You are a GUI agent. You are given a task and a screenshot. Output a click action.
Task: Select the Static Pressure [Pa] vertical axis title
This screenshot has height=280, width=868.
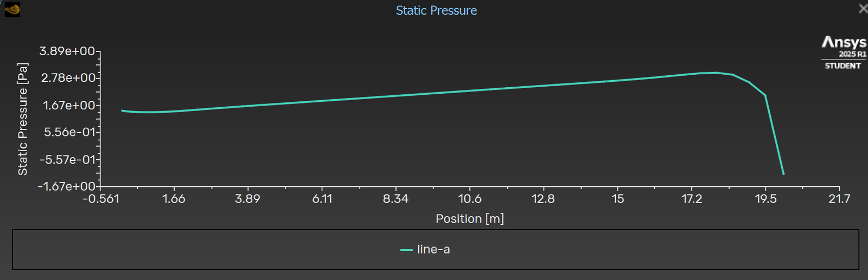[x=23, y=119]
